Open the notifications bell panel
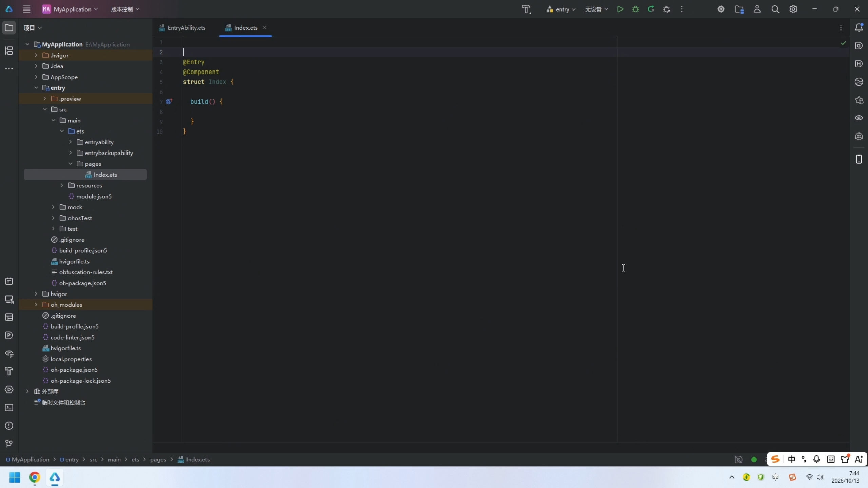The image size is (868, 488). click(x=859, y=27)
